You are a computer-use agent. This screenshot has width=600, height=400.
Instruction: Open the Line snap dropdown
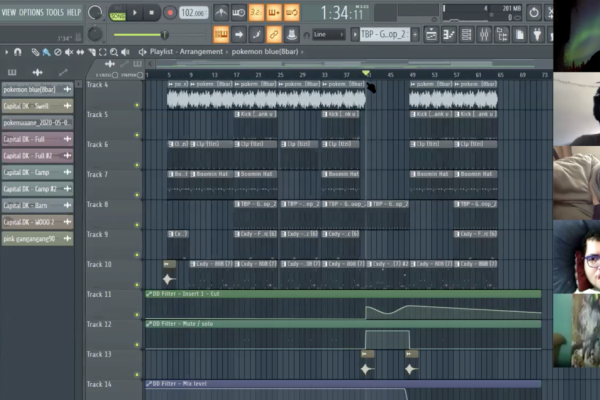329,35
